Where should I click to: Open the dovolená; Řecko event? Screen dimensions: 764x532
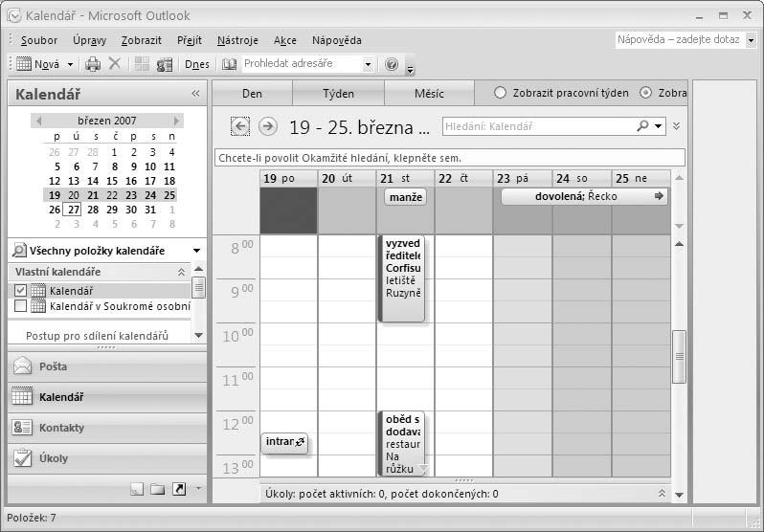click(x=584, y=196)
